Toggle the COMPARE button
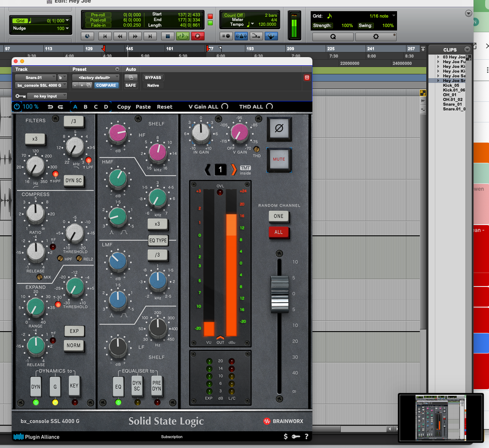The width and height of the screenshot is (489, 448). click(106, 85)
